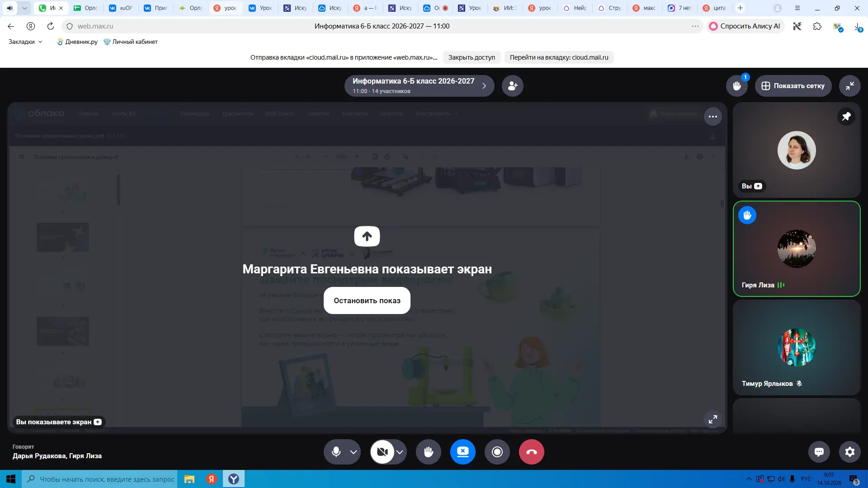
Task: Open the Закладки bookmarks dropdown
Action: pyautogui.click(x=25, y=42)
